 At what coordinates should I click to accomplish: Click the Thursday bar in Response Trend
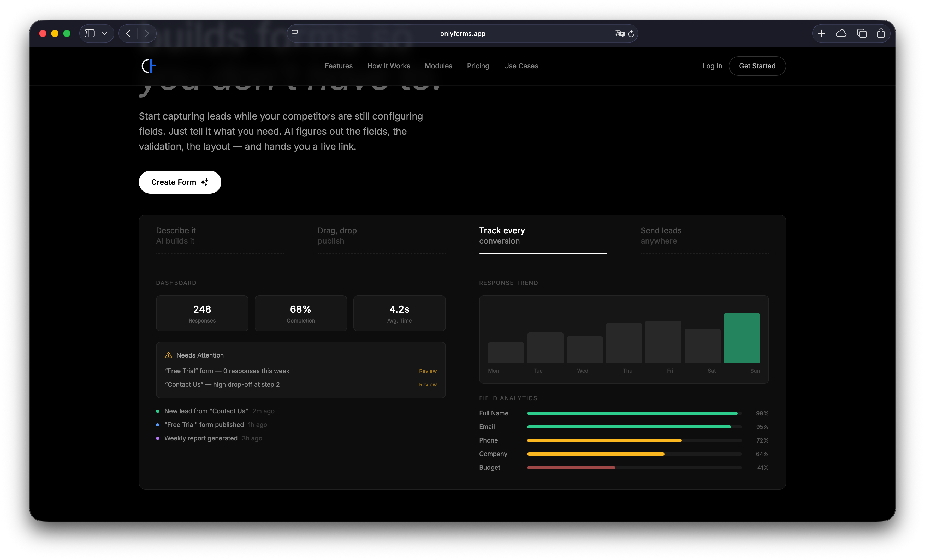pos(624,343)
